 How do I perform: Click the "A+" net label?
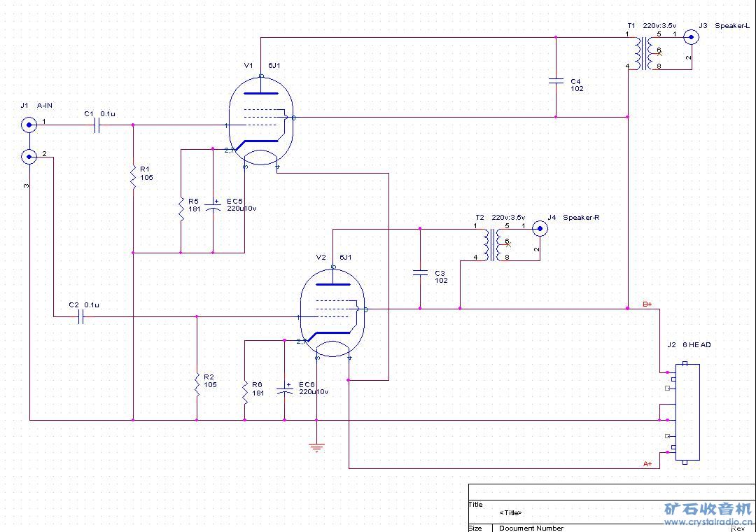[647, 463]
